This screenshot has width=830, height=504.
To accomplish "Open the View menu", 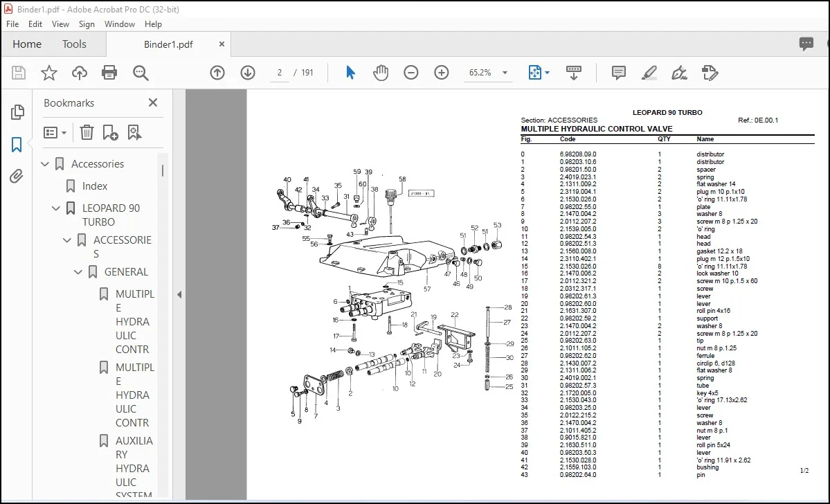I will click(x=60, y=24).
